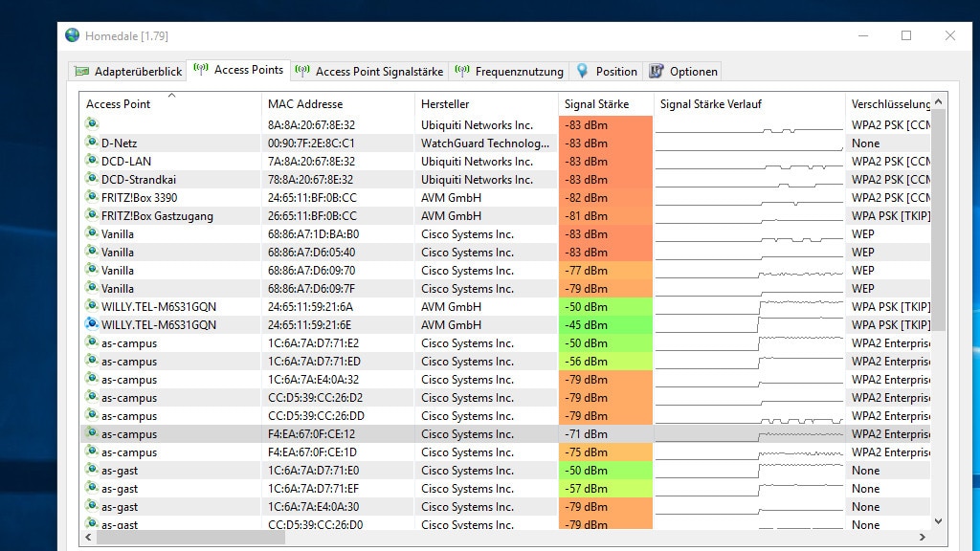Open the Access Point Signalstärke tab
Screen dimensions: 980x551
[368, 71]
